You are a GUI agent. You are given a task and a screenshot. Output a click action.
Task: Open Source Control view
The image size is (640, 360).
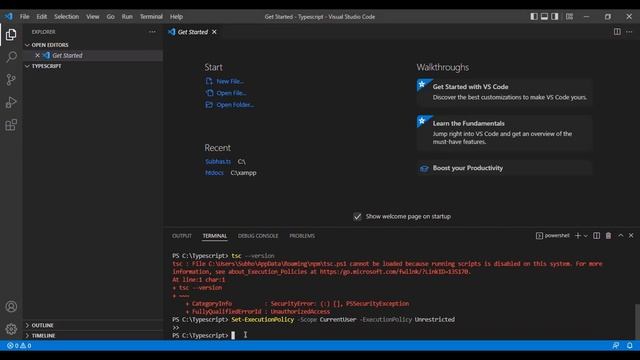(x=11, y=80)
